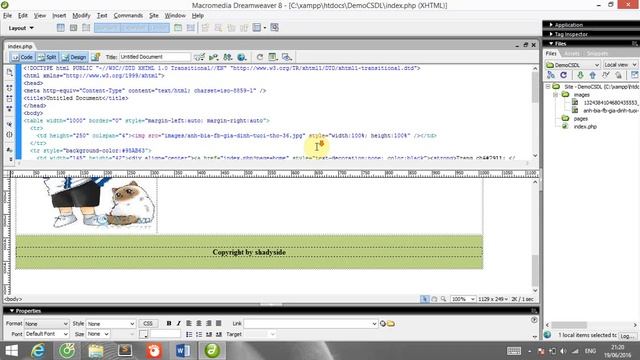
Task: Open the Font dropdown
Action: [x=46, y=334]
